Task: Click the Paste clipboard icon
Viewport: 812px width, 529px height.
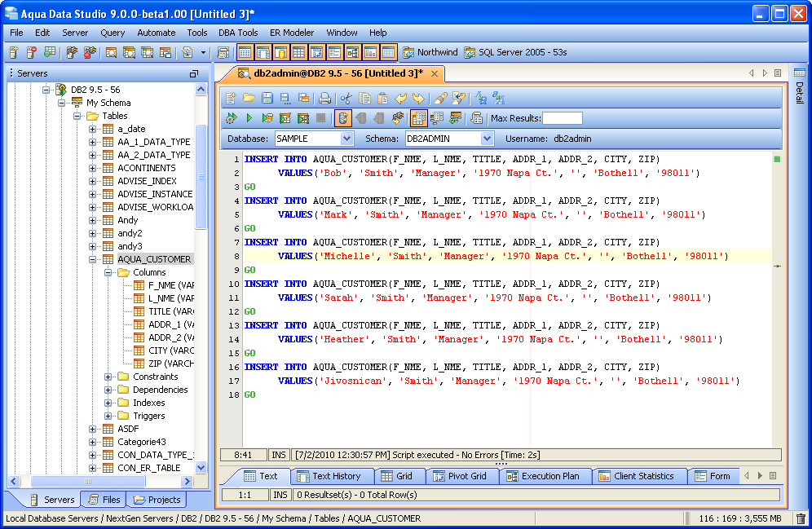Action: 382,99
